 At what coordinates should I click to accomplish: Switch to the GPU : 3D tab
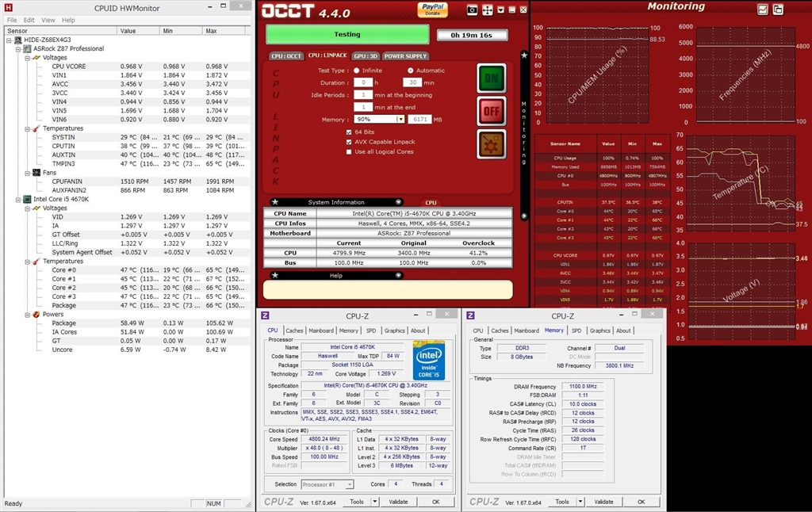(x=366, y=56)
